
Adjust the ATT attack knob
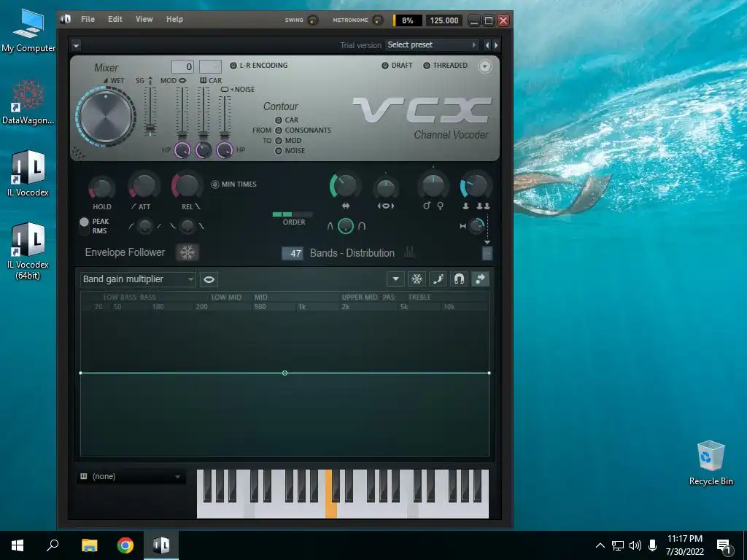[144, 186]
